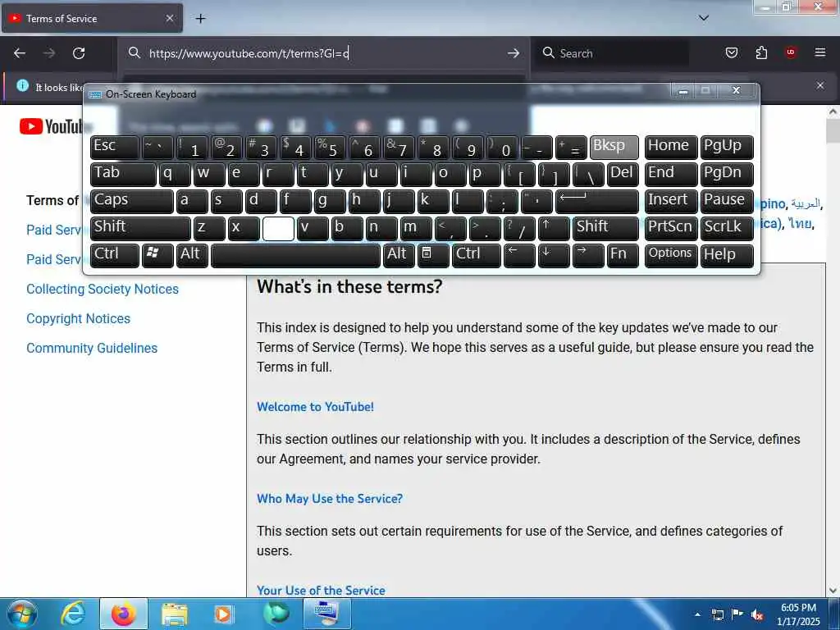Open the Action Center flag icon
Screen dimensions: 840x630
pos(737,614)
